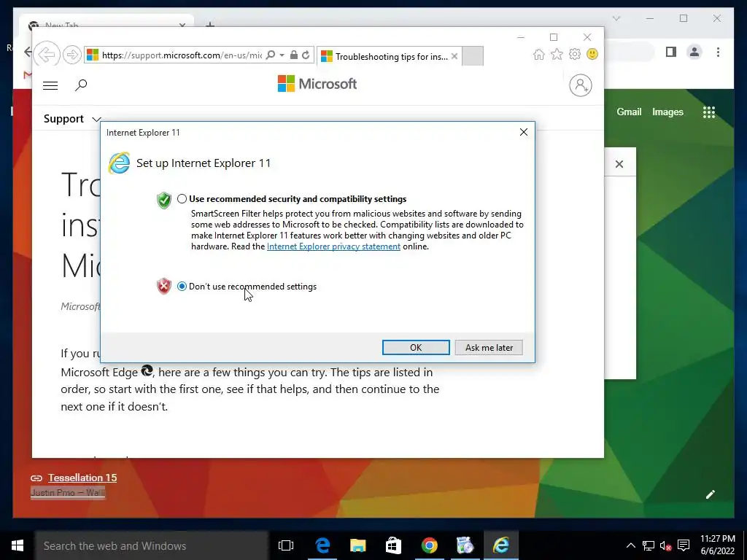Viewport: 747px width, 560px height.
Task: Click the address bar search magnifier icon
Action: [x=271, y=55]
